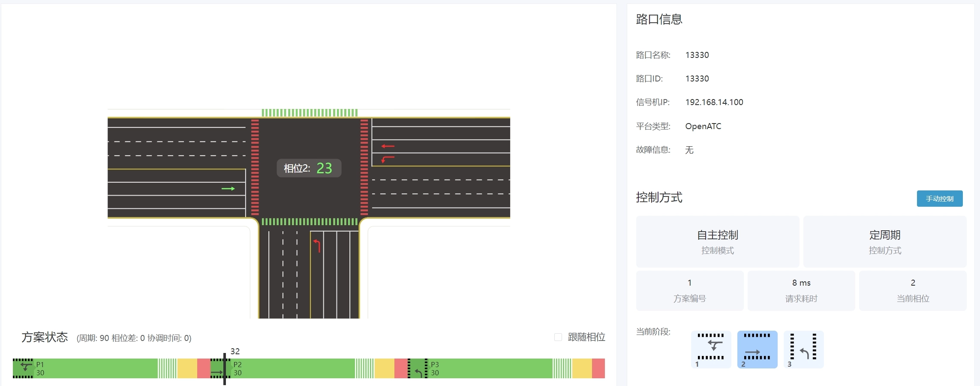Click the 手动控制 button

[939, 199]
